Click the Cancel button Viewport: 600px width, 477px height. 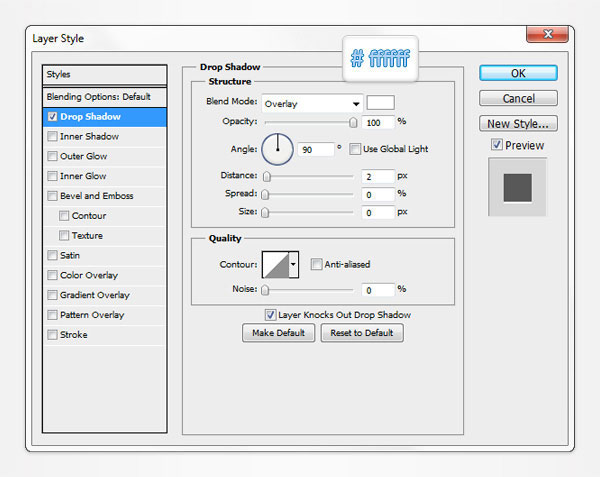(x=518, y=98)
